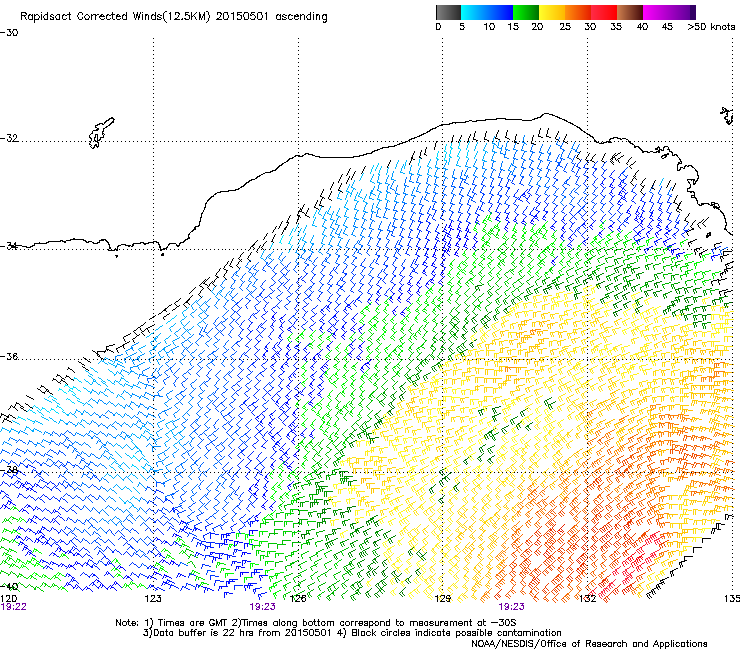
Task: Click the '-40' latitude axis label
Action: (x=9, y=587)
